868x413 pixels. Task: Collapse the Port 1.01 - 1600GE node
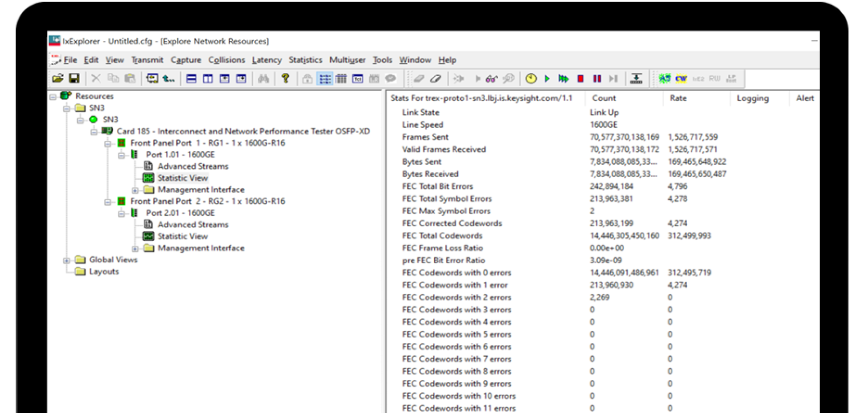pos(121,155)
